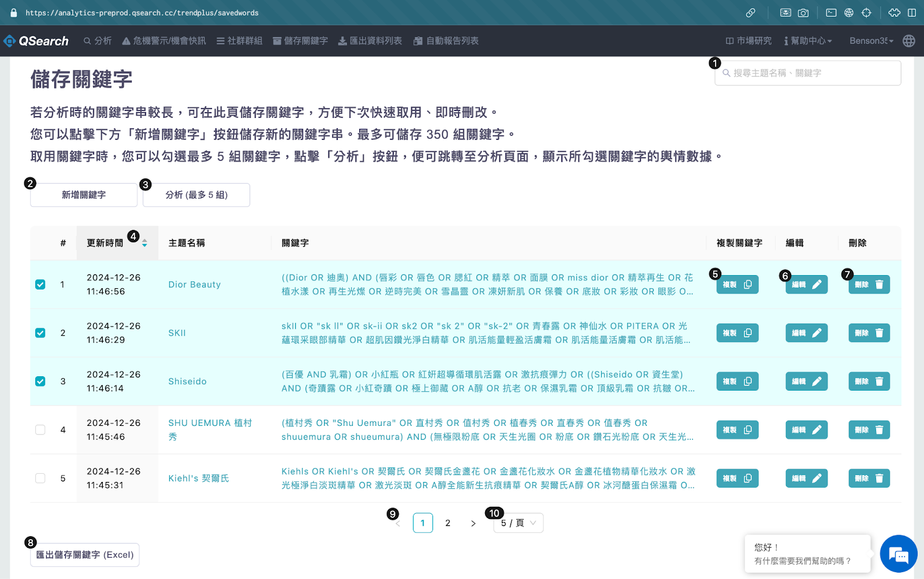The image size is (924, 579).
Task: Click the 分析 (最多 5 組) button
Action: click(196, 195)
